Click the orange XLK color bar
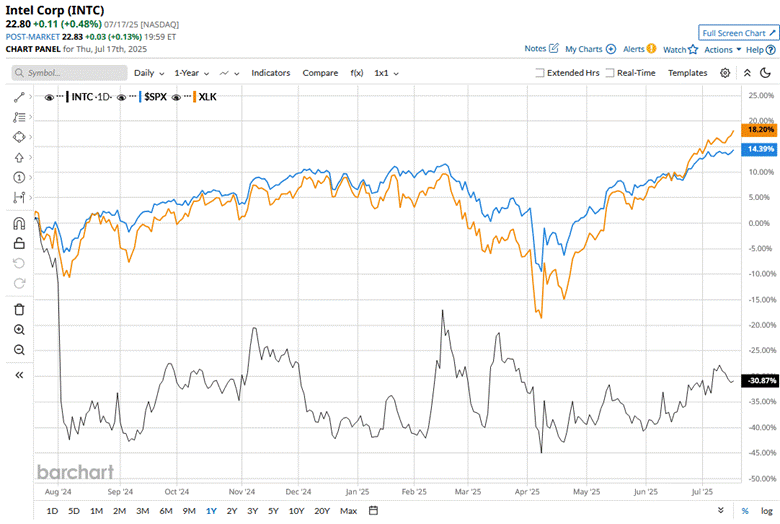 (x=195, y=97)
